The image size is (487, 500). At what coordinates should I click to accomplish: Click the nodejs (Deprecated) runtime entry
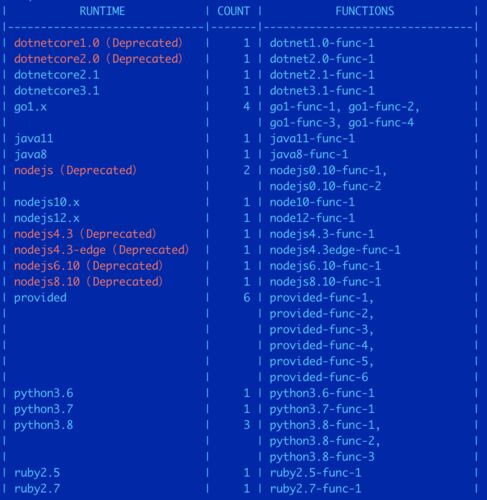click(75, 170)
